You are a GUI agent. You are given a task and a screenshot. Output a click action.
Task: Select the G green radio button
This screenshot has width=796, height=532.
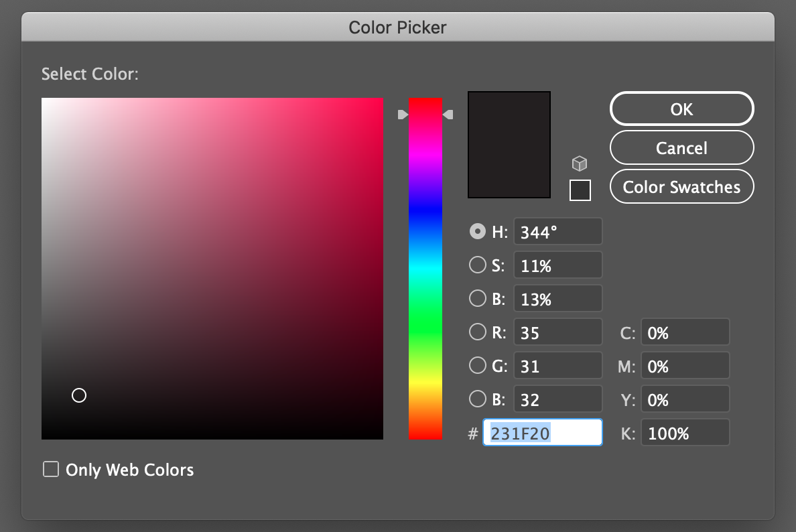(x=477, y=366)
